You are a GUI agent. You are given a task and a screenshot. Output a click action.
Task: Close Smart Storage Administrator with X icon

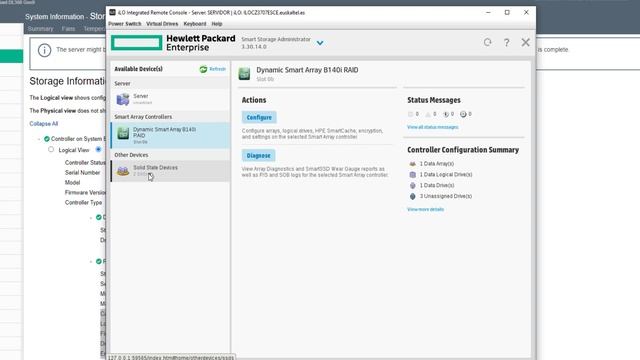click(525, 42)
